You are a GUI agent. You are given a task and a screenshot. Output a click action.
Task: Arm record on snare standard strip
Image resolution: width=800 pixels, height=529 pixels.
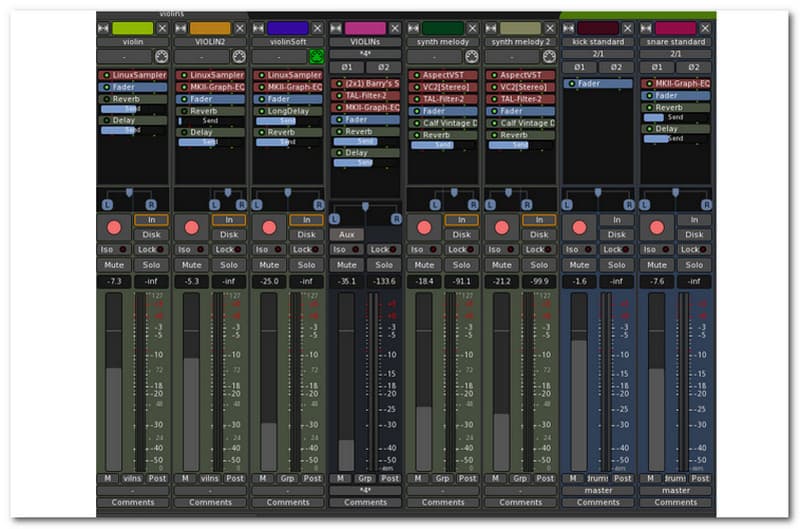(657, 228)
